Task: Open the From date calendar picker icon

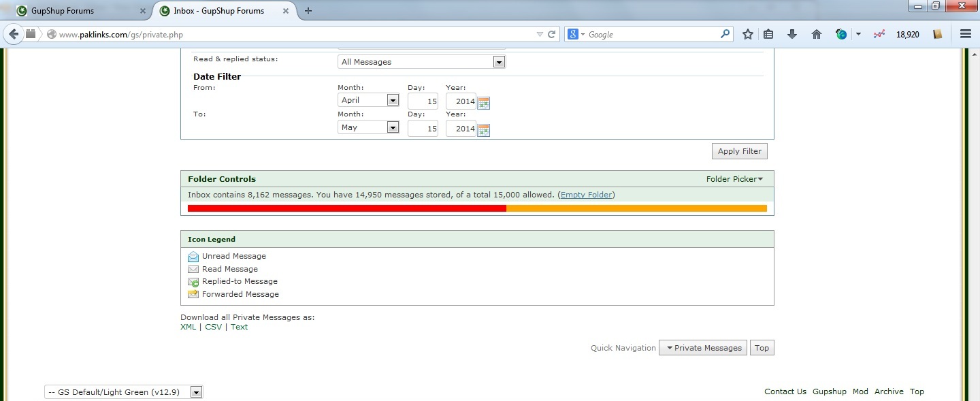Action: pos(484,103)
